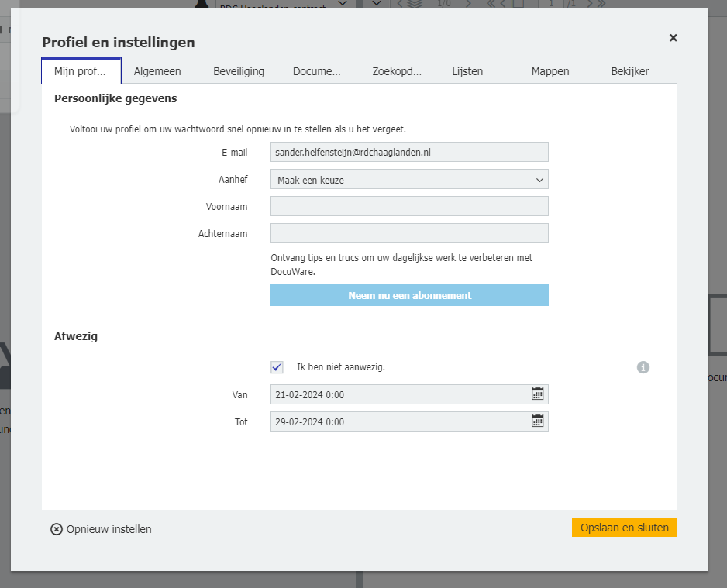Image resolution: width=727 pixels, height=588 pixels.
Task: Open the Bekijker tab
Action: point(629,71)
